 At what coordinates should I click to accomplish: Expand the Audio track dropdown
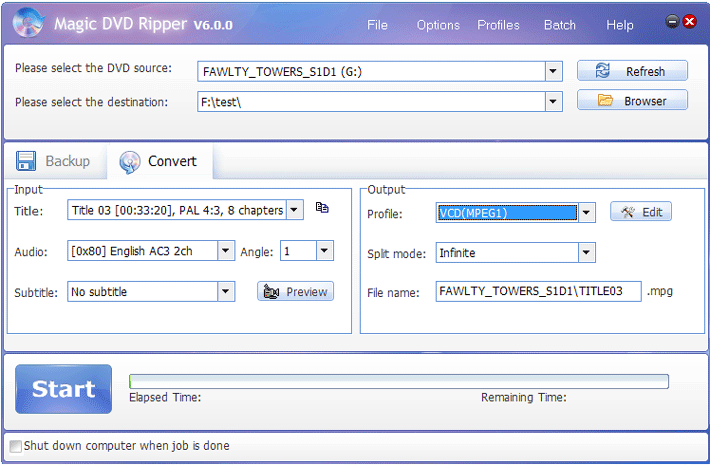[x=225, y=251]
